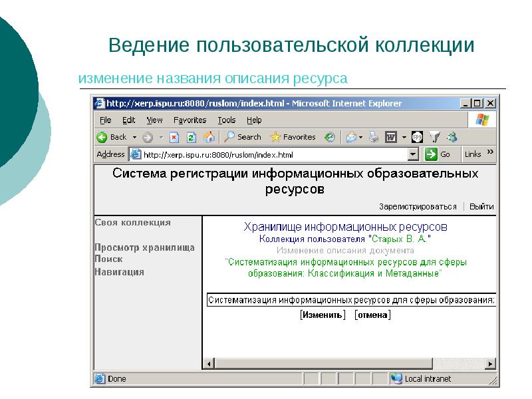Click the Stop loading icon
Image resolution: width=532 pixels, height=399 pixels.
point(174,137)
